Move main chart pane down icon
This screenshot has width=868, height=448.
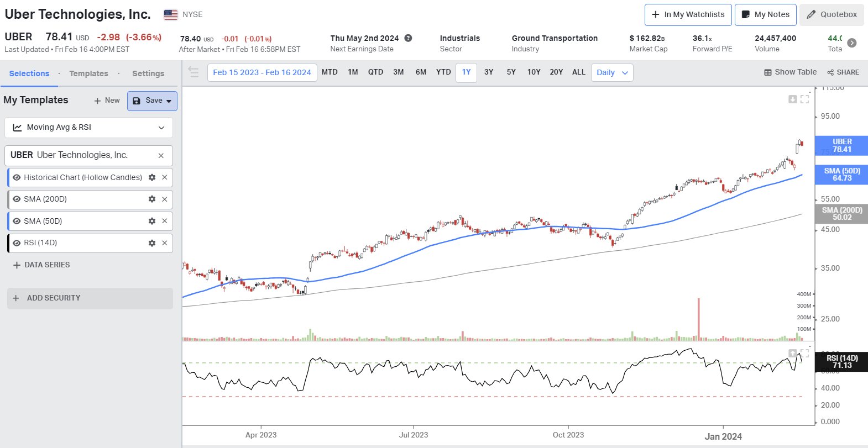pyautogui.click(x=792, y=99)
